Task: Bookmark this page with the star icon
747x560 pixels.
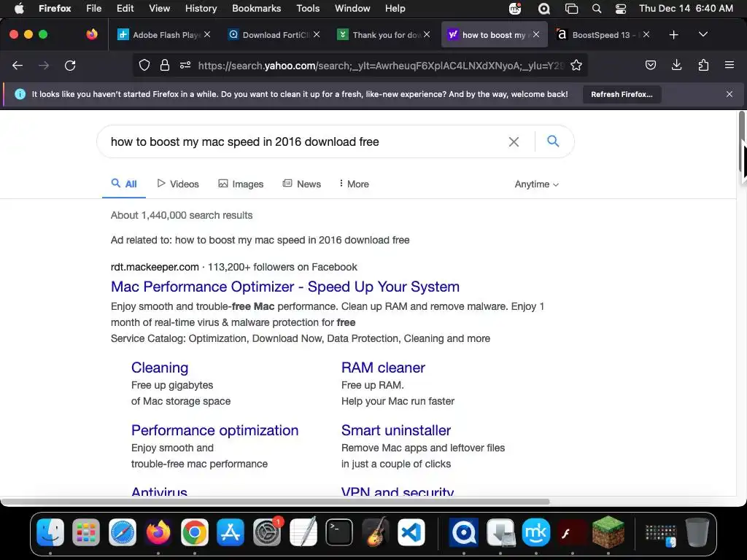Action: coord(576,65)
